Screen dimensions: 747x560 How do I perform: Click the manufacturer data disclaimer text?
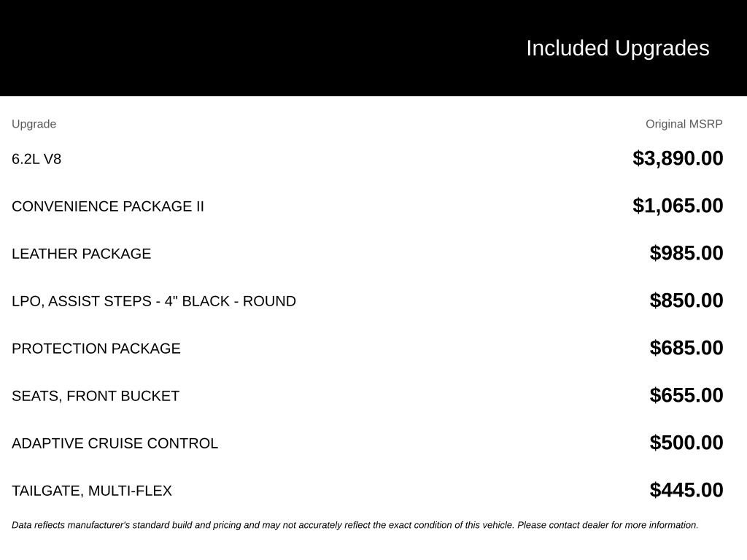355,525
